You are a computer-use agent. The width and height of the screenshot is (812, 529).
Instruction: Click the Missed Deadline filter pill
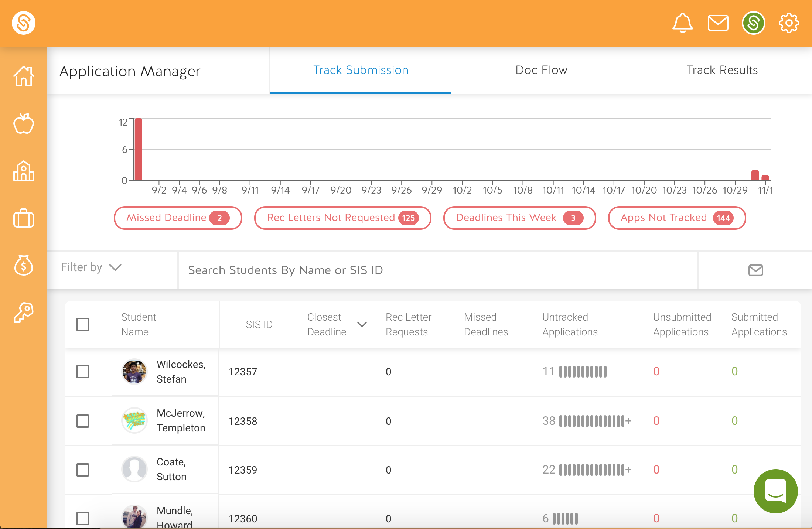tap(178, 218)
